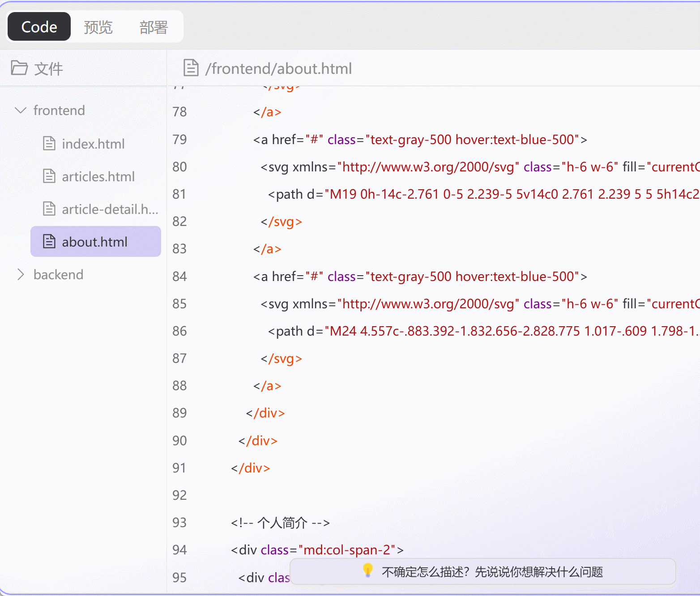Click the about.html file icon
Image resolution: width=700 pixels, height=596 pixels.
(49, 242)
